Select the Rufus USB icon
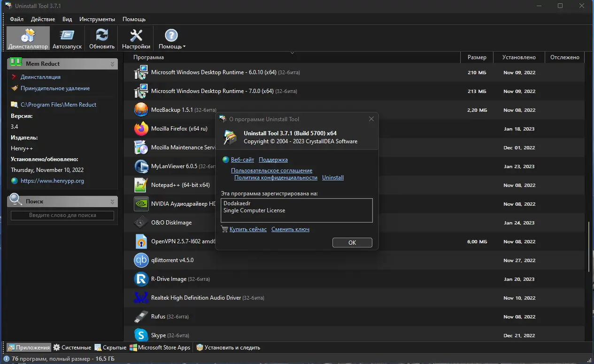Image resolution: width=594 pixels, height=364 pixels. point(141,317)
